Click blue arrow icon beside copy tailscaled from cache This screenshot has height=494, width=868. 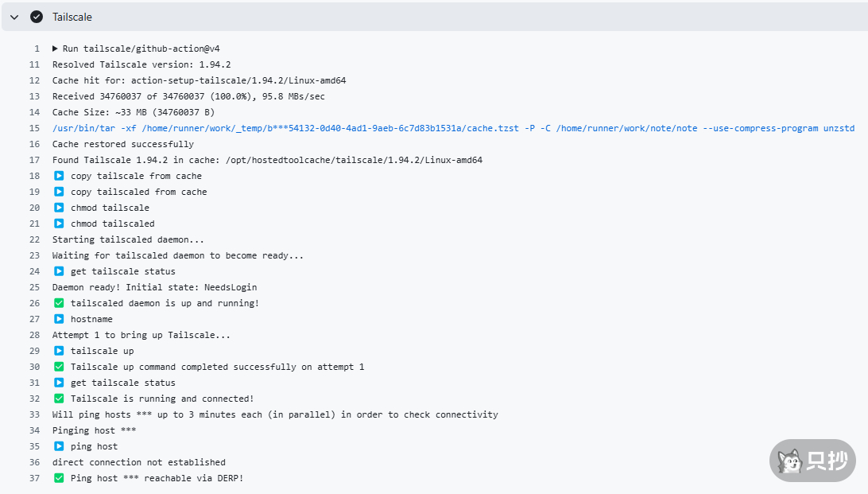[x=60, y=192]
